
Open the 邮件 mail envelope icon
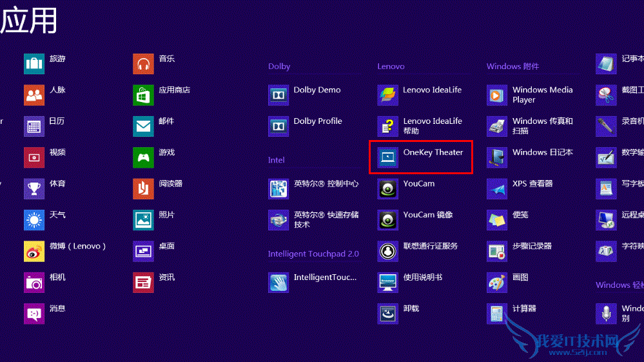(x=143, y=126)
